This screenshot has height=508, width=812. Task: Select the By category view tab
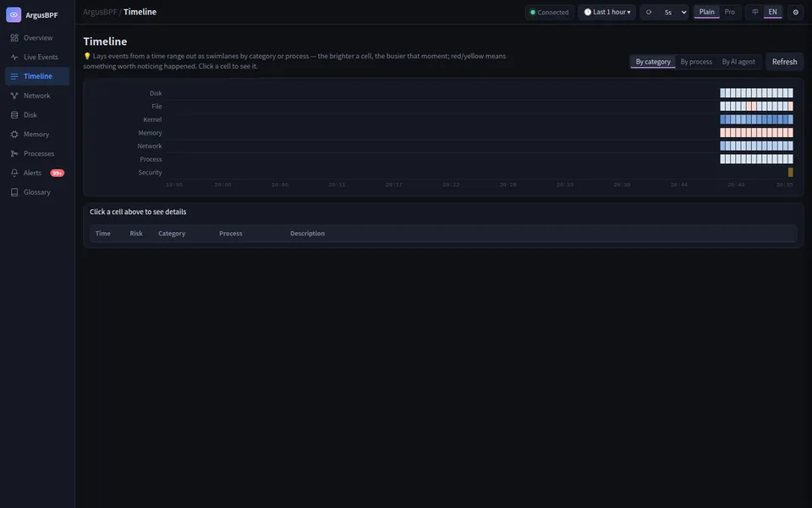point(653,62)
